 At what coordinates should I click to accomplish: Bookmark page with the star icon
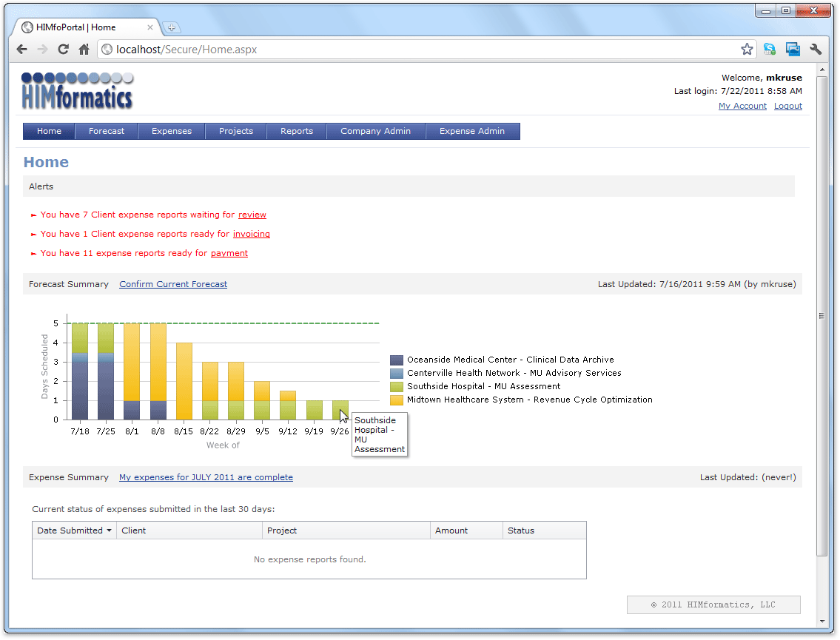pyautogui.click(x=747, y=50)
